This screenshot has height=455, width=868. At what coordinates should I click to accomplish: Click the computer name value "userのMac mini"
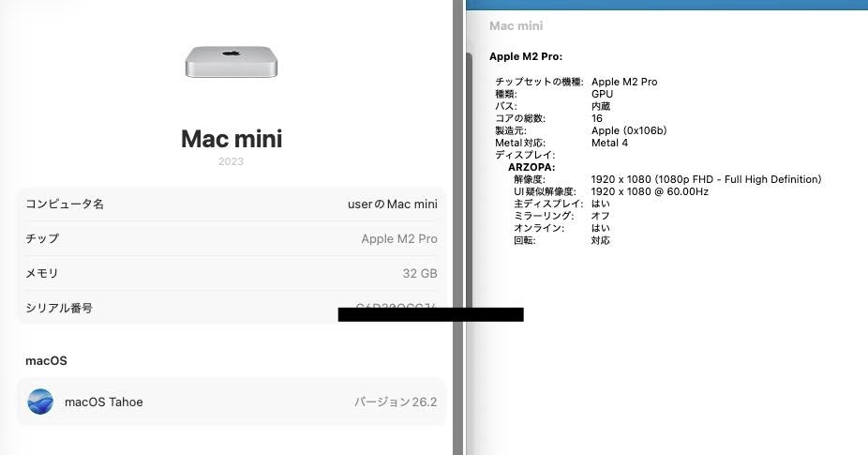(x=392, y=204)
